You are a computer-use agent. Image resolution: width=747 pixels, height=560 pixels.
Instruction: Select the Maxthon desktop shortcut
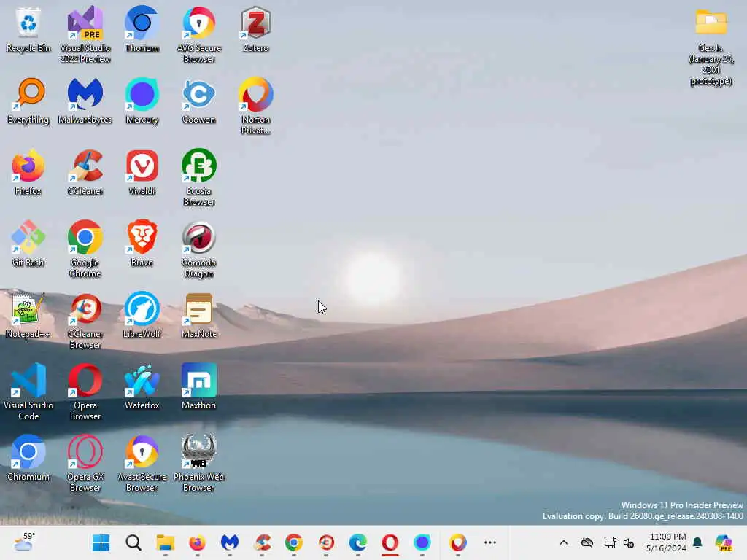pyautogui.click(x=198, y=386)
